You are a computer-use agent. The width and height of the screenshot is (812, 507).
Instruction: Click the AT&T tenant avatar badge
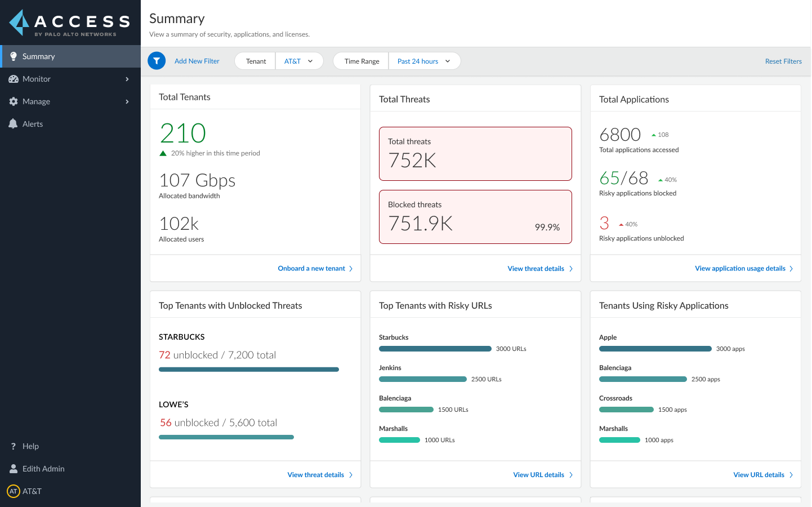(x=14, y=491)
